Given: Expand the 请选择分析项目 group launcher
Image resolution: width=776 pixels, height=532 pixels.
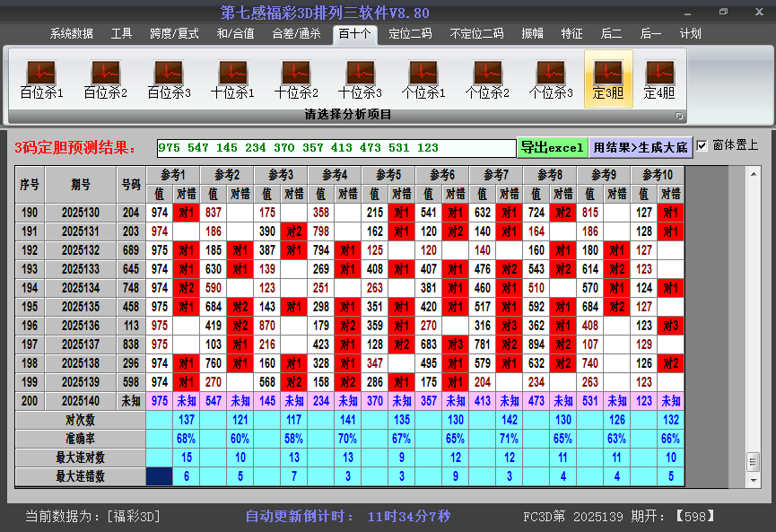Looking at the screenshot, I should pyautogui.click(x=679, y=116).
